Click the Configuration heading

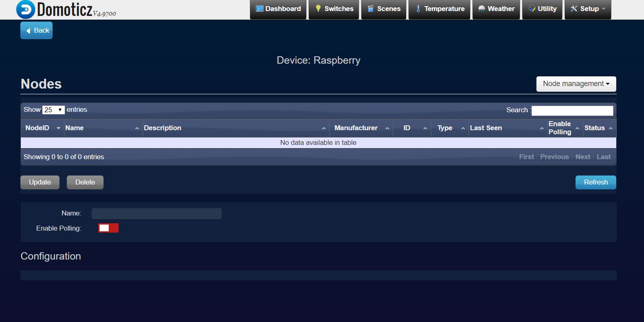(51, 256)
